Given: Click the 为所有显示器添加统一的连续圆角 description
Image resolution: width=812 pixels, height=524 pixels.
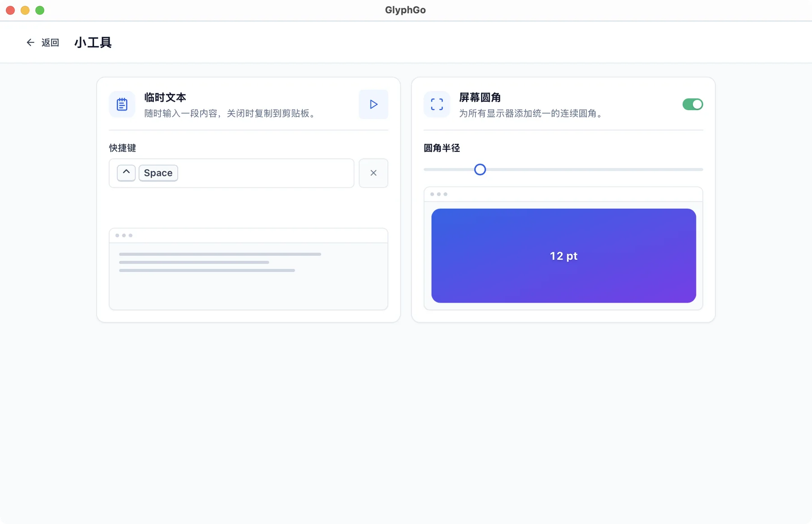Looking at the screenshot, I should coord(532,113).
